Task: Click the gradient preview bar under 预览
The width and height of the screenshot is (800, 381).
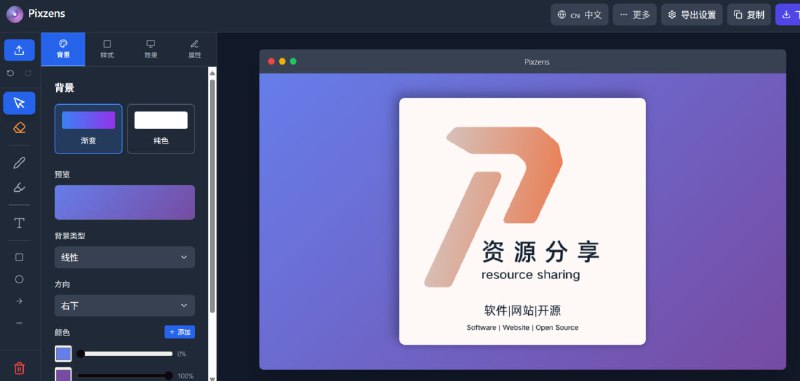Action: point(124,202)
